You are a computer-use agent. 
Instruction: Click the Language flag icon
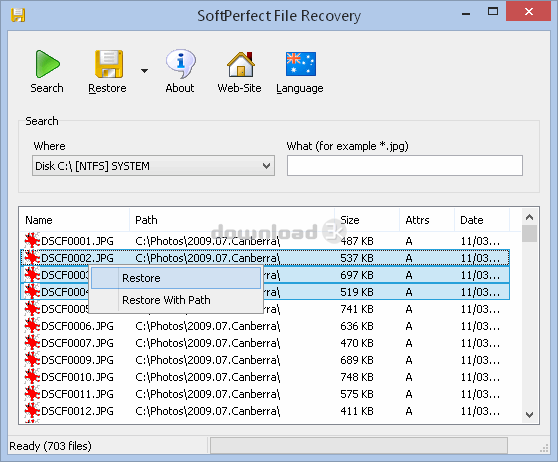pos(301,64)
